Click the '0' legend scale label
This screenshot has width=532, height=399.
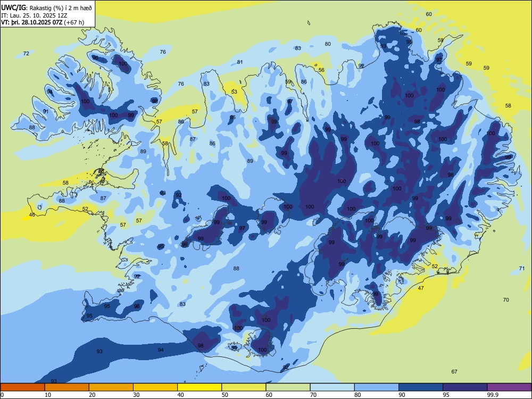pyautogui.click(x=2, y=395)
